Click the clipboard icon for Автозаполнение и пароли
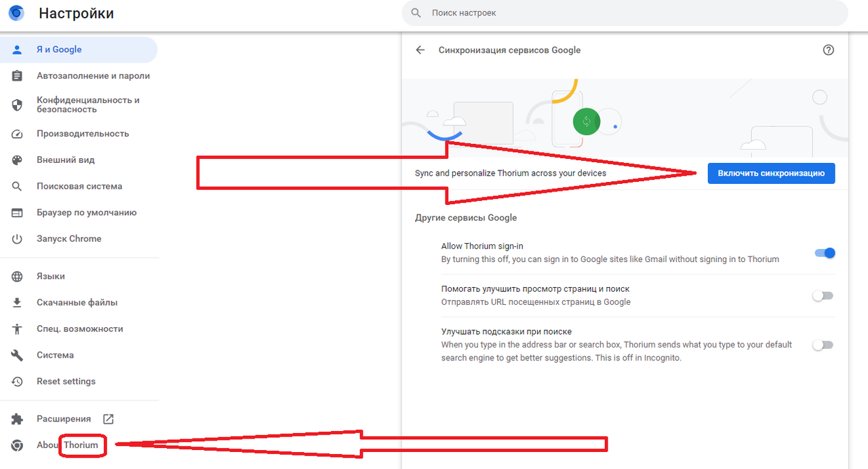Viewport: 868px width, 469px height. pos(18,76)
